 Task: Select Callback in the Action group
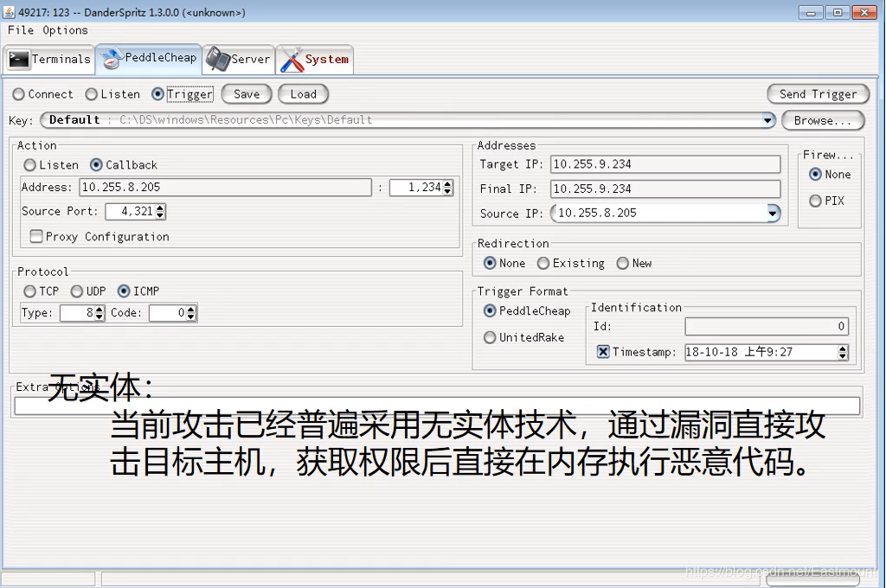tap(96, 165)
